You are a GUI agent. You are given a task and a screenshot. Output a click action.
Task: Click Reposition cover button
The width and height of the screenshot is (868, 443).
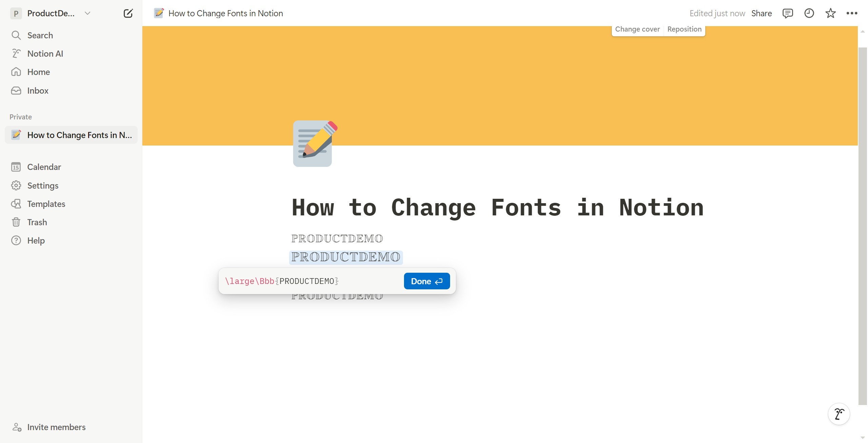coord(684,29)
